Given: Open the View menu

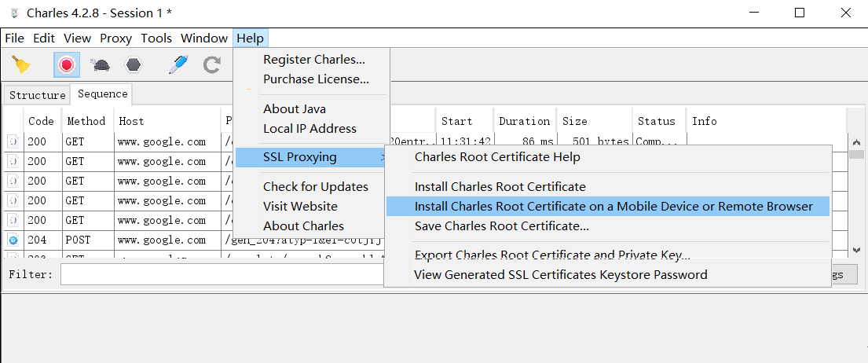Looking at the screenshot, I should tap(78, 38).
